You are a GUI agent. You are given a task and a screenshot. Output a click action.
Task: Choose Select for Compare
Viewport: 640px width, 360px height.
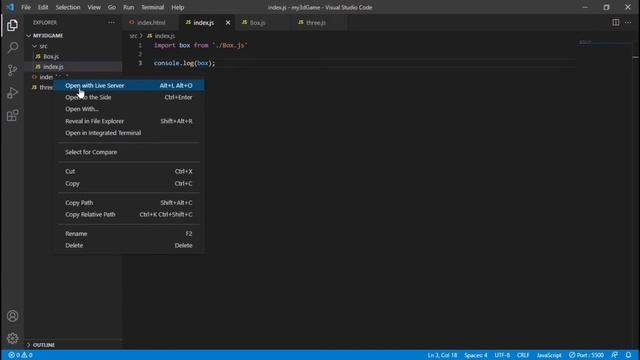[129, 152]
